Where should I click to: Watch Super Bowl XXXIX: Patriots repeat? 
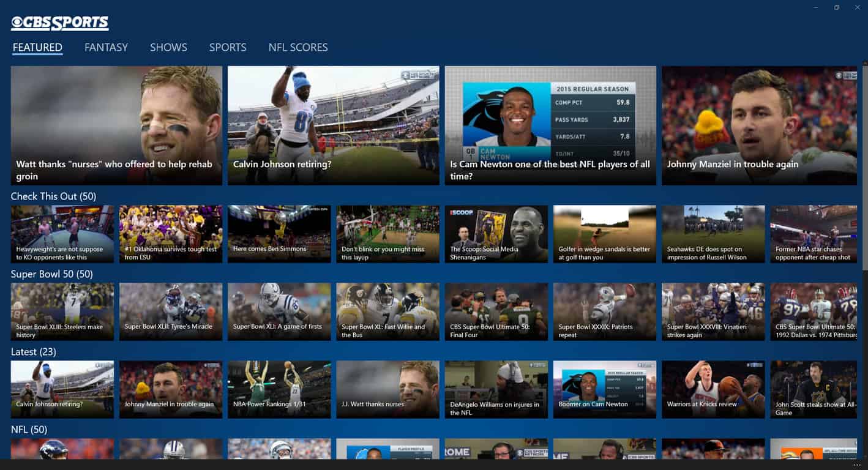605,311
